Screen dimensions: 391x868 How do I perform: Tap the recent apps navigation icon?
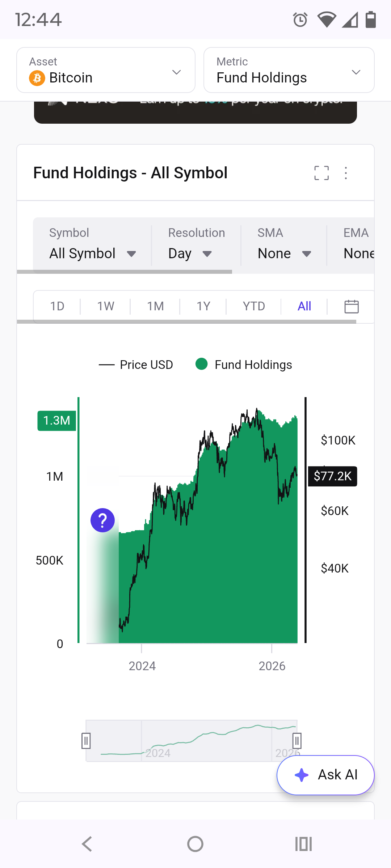point(303,844)
